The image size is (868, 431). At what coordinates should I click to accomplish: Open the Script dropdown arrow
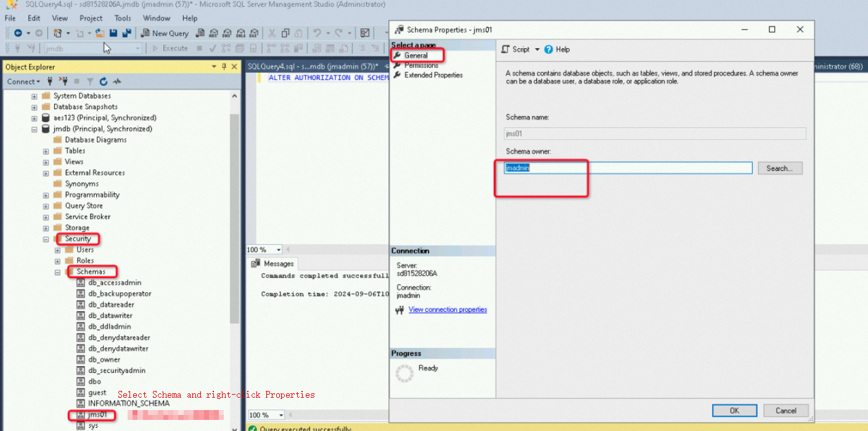point(537,49)
